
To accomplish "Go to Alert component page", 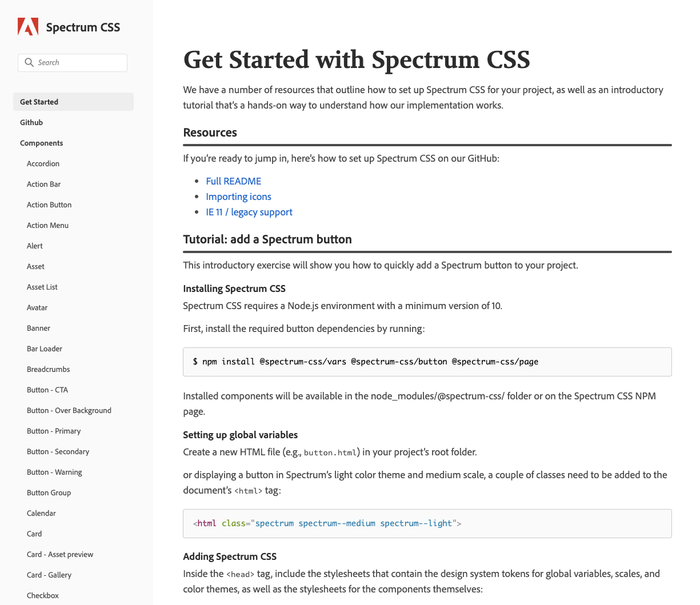I will tap(35, 246).
